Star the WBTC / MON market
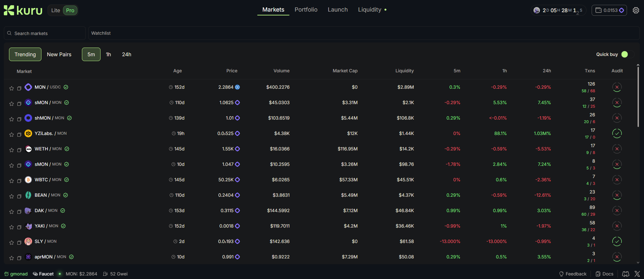Image resolution: width=644 pixels, height=279 pixels. 12,181
